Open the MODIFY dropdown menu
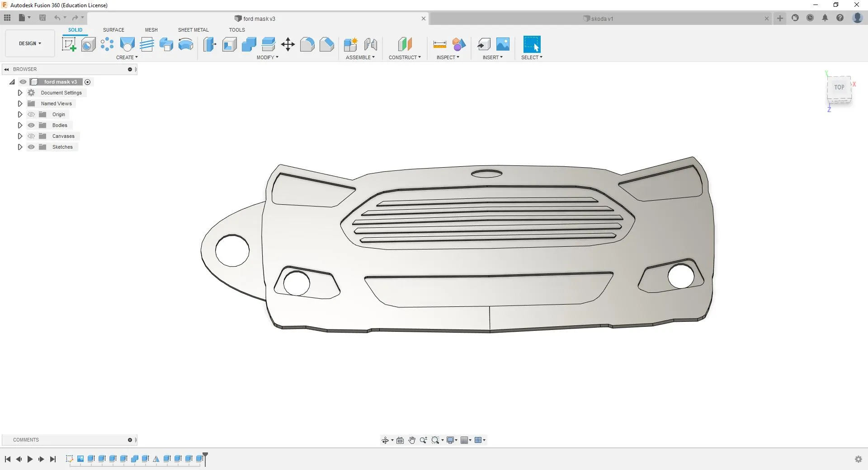 [267, 57]
